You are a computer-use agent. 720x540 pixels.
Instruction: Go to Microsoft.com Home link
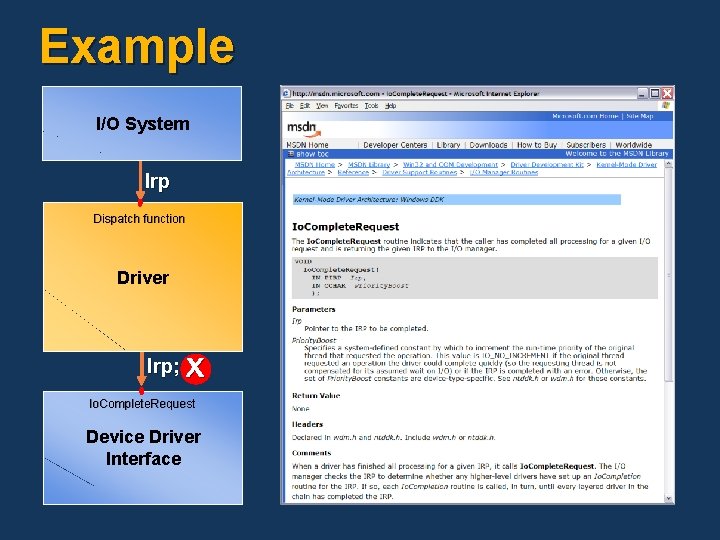[x=585, y=116]
